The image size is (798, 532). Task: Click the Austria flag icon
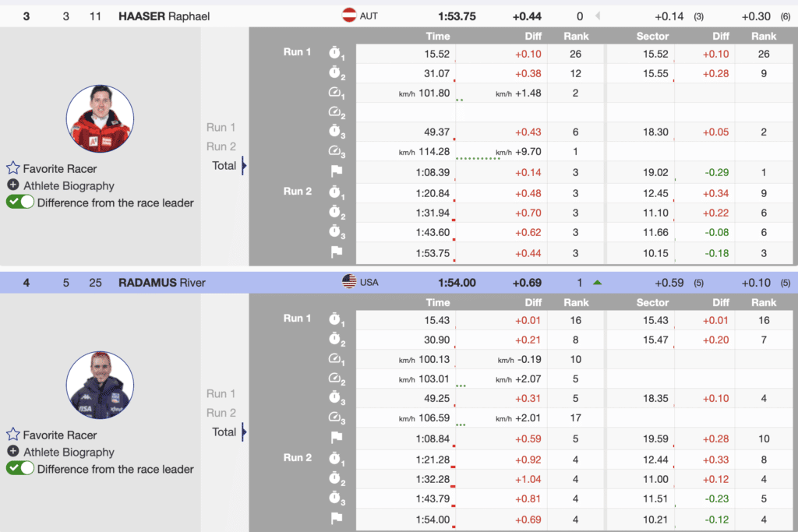pos(349,16)
